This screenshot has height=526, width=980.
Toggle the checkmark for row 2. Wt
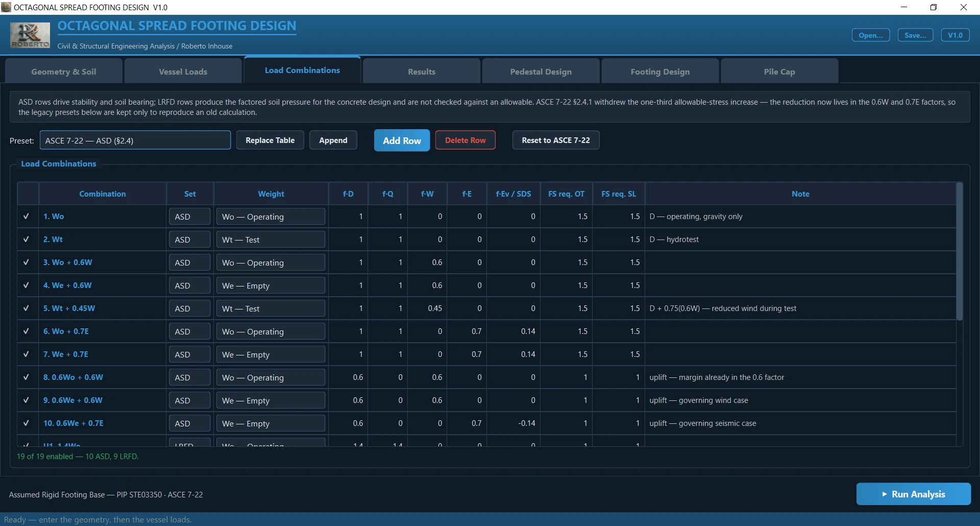point(26,240)
